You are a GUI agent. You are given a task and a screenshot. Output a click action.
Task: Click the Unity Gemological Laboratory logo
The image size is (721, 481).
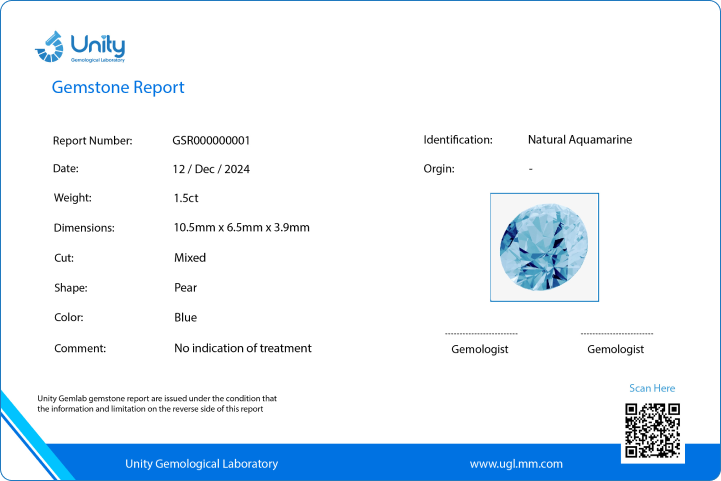80,46
